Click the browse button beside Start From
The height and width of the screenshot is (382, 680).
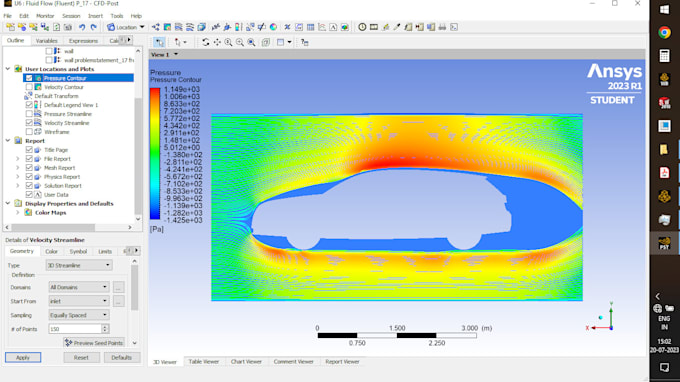coord(118,301)
